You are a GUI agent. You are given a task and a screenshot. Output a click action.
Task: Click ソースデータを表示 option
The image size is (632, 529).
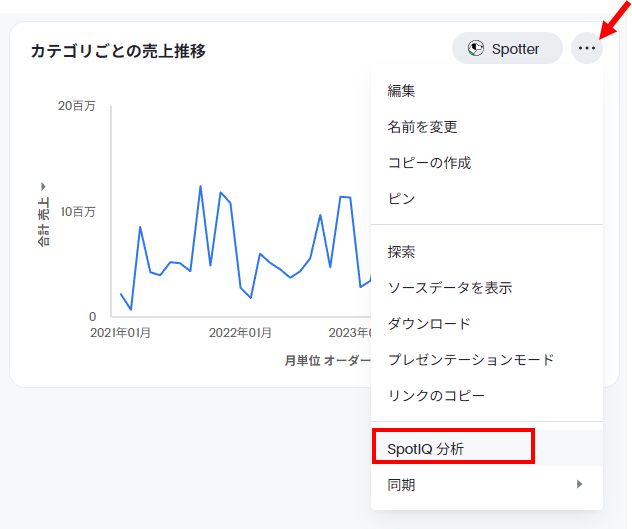pos(449,288)
